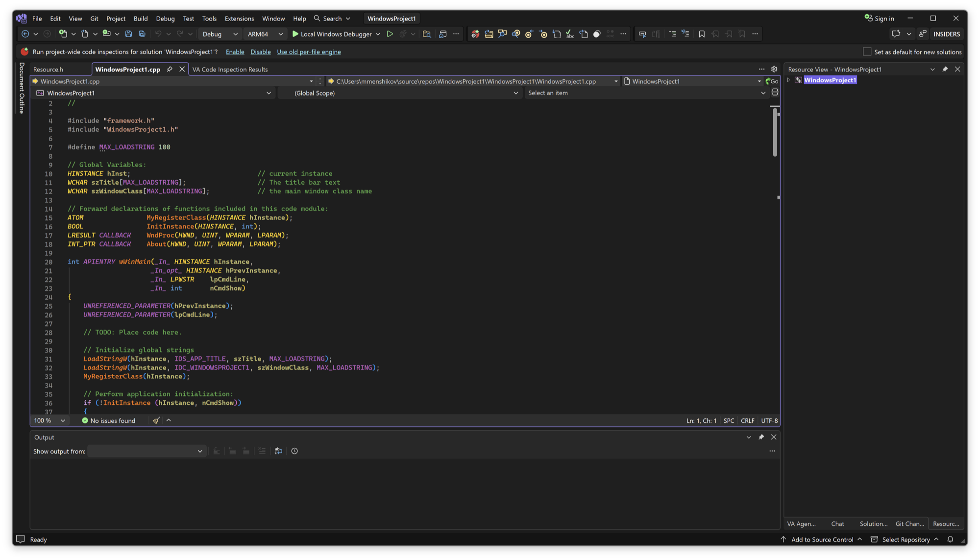Open the File menu

click(37, 19)
